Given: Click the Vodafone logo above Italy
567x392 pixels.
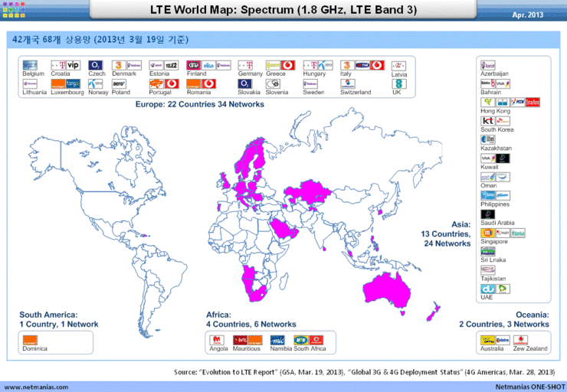Looking at the screenshot, I should [377, 65].
